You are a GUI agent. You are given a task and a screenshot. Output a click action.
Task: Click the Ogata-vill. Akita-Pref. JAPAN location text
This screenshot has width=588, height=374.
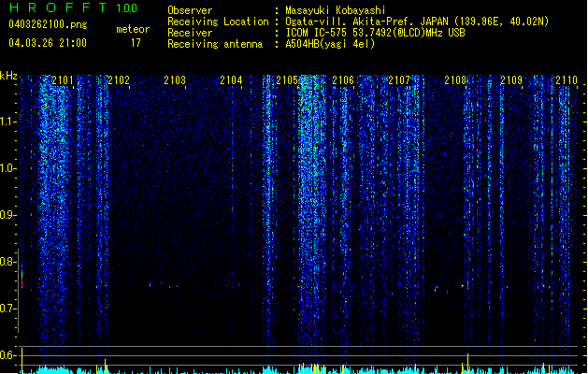417,22
